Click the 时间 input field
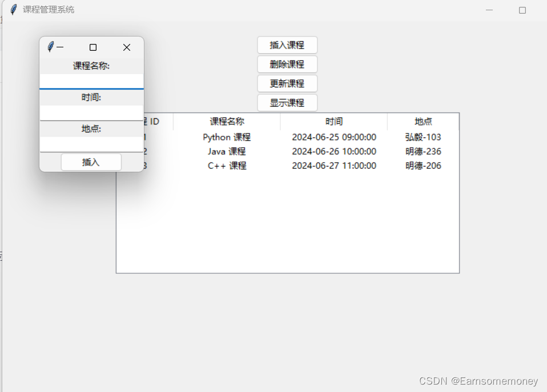This screenshot has width=547, height=392. point(91,112)
